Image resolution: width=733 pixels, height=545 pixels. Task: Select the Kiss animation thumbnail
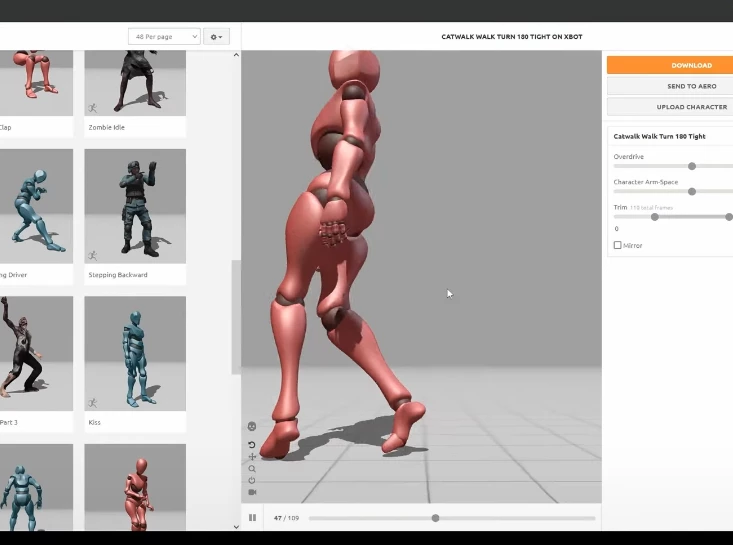coord(135,353)
